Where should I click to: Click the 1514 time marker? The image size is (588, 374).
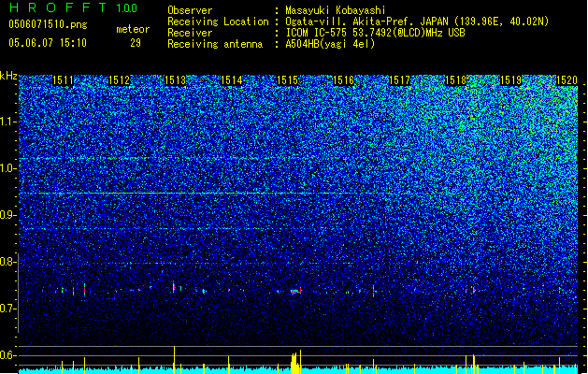click(x=231, y=80)
